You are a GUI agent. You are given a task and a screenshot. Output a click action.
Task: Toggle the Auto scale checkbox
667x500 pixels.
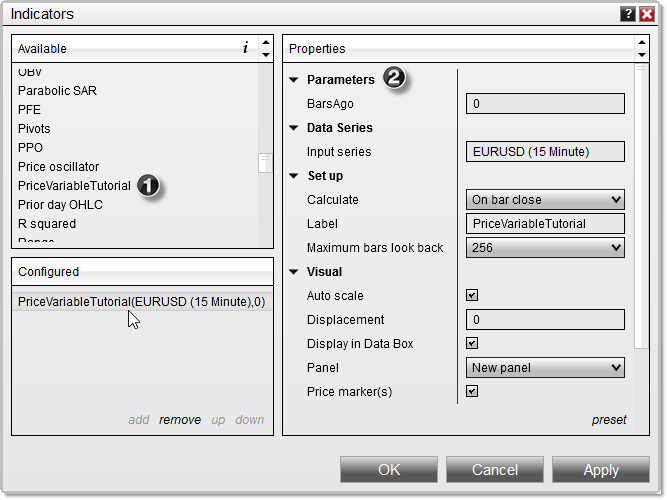coord(472,296)
